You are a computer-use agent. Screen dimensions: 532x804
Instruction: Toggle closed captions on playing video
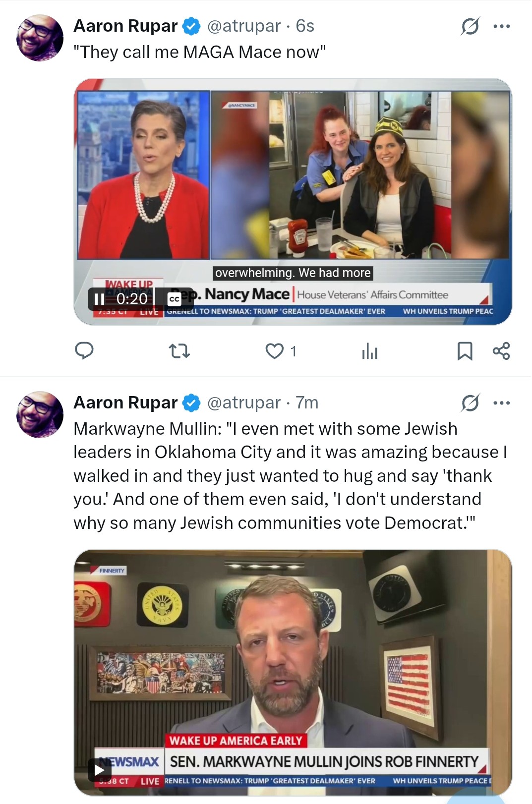coord(174,299)
